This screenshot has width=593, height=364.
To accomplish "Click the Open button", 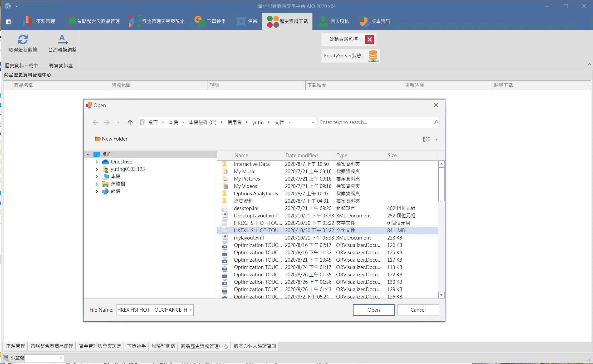I will (x=373, y=310).
